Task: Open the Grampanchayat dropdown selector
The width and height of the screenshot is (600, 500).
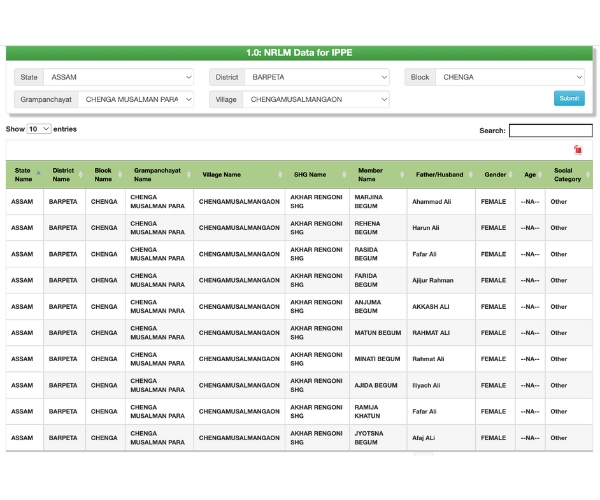Action: pos(137,99)
